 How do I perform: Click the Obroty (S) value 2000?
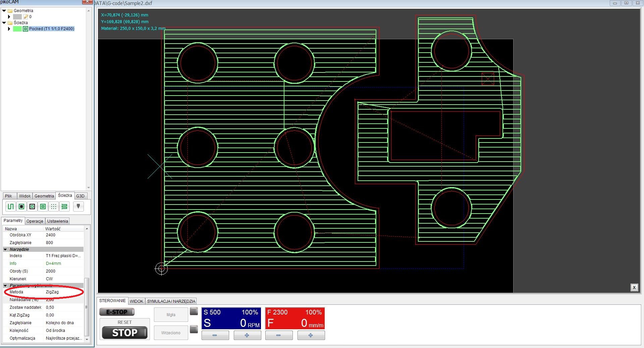coord(64,271)
